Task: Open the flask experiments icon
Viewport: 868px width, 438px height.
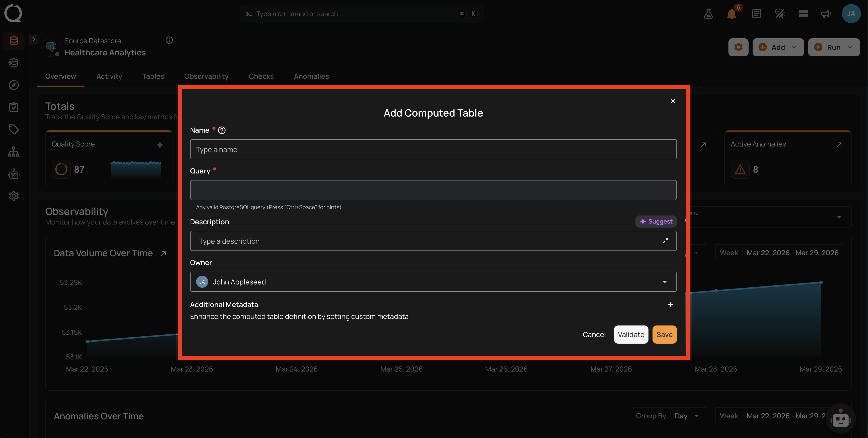Action: point(708,14)
